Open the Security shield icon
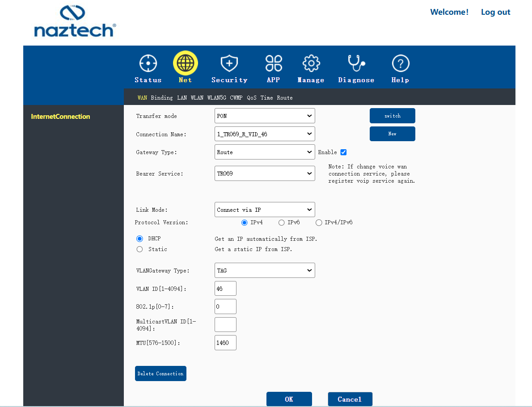Viewport: 532px width, 407px height. (x=229, y=63)
